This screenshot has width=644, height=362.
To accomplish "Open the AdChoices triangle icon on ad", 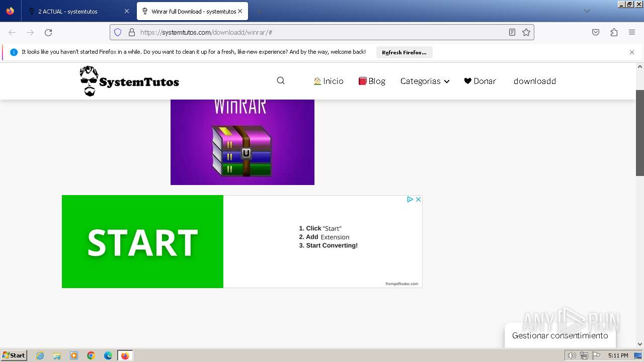I will [x=410, y=200].
